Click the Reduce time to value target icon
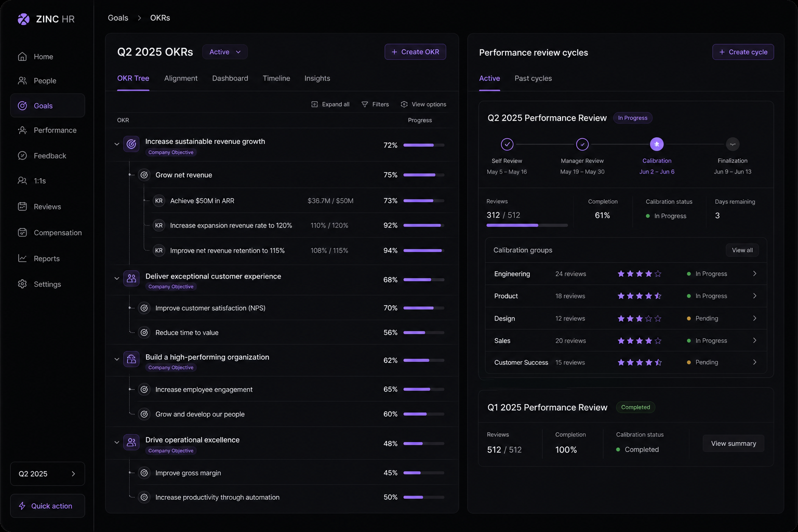The width and height of the screenshot is (798, 532). pos(144,332)
